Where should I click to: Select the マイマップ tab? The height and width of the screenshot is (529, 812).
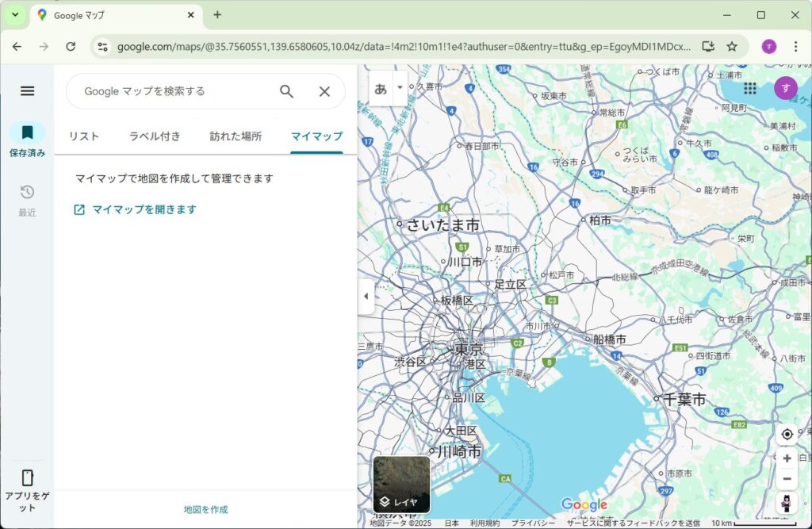[317, 136]
